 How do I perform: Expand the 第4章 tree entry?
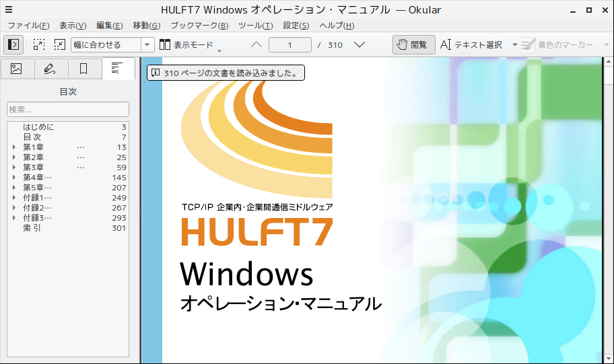(14, 178)
